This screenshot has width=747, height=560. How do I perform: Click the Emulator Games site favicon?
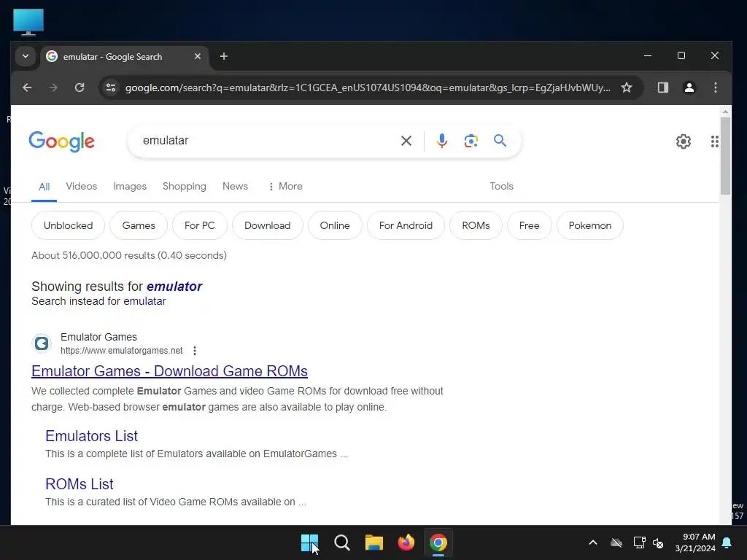pyautogui.click(x=42, y=343)
